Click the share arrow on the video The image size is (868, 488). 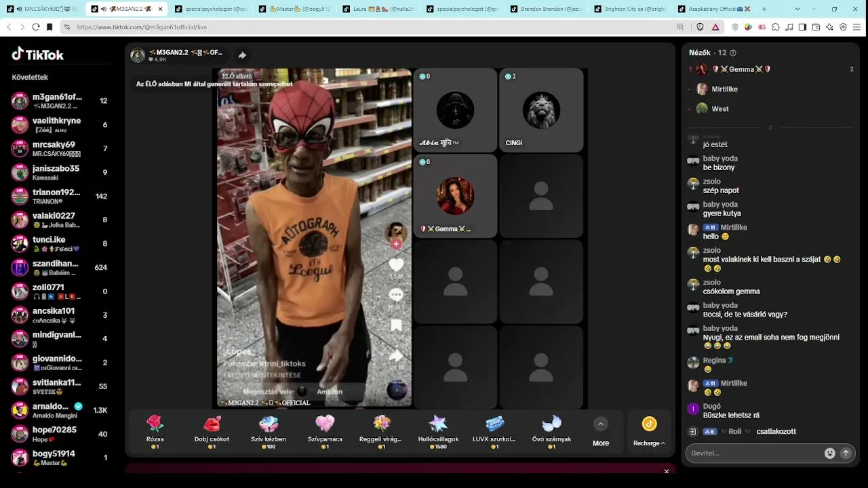pos(396,355)
